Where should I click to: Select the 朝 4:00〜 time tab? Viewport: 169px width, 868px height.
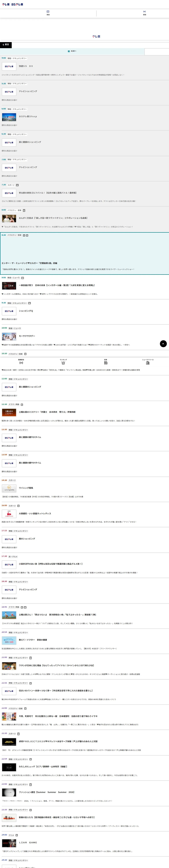[72, 51]
